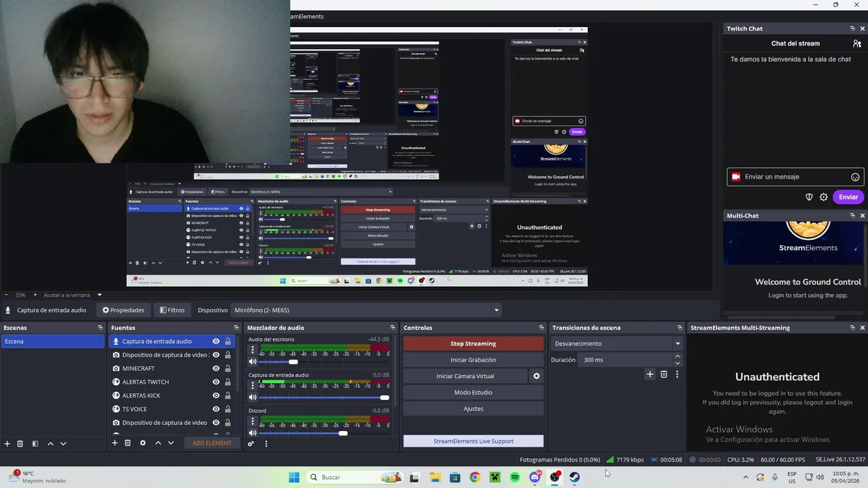Pop out the Twitch Chat dock
This screenshot has height=488, width=868.
tap(852, 28)
